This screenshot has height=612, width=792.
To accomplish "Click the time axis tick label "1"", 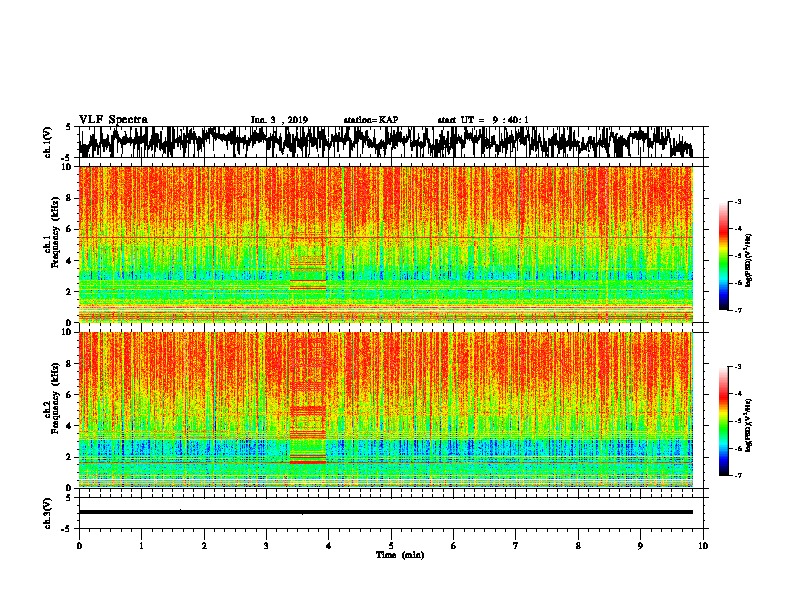I will pos(142,545).
